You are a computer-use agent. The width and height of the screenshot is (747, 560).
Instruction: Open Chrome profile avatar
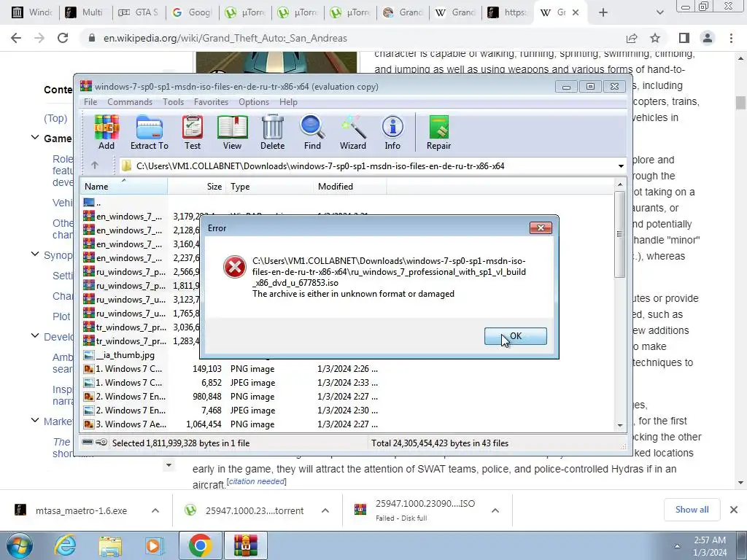(708, 38)
